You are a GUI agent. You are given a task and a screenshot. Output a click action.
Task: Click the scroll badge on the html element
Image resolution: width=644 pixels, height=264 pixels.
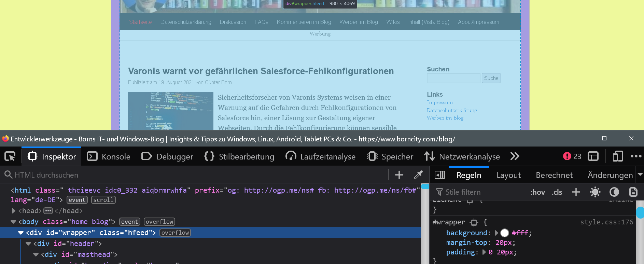(103, 200)
